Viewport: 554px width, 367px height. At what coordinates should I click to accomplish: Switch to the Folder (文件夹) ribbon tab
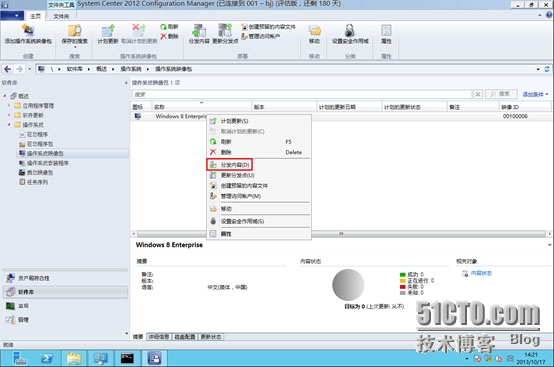coord(61,16)
